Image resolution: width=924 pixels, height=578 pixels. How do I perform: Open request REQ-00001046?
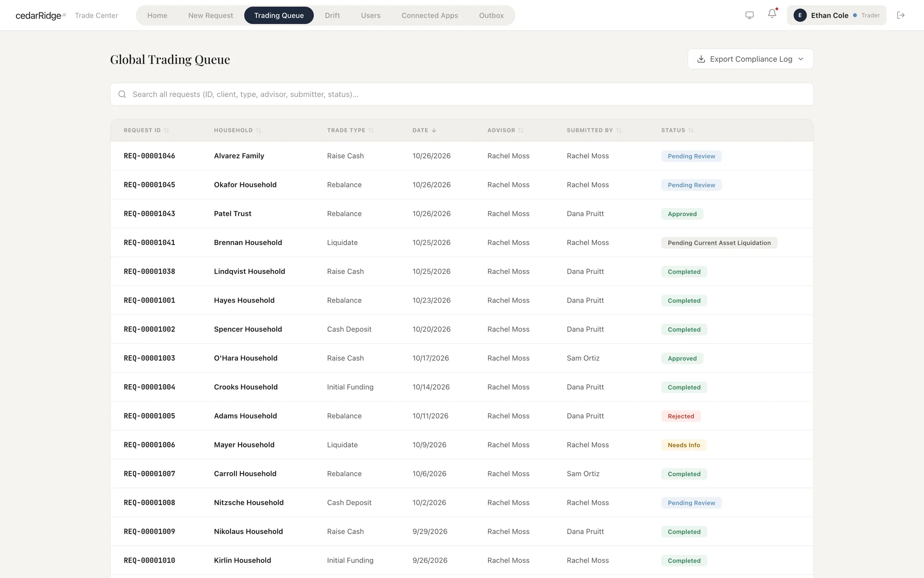tap(149, 156)
